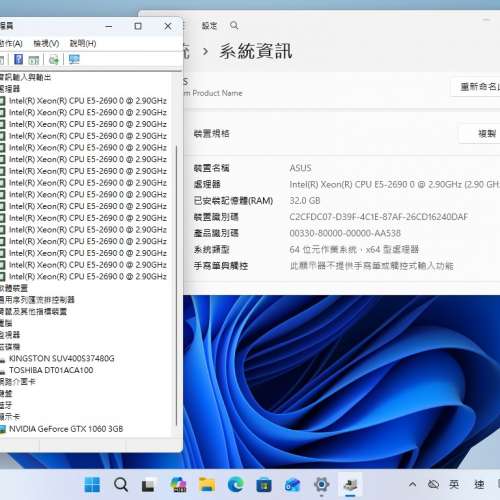The image size is (500, 500).
Task: Select the 網路介面卡 category
Action: (x=18, y=382)
